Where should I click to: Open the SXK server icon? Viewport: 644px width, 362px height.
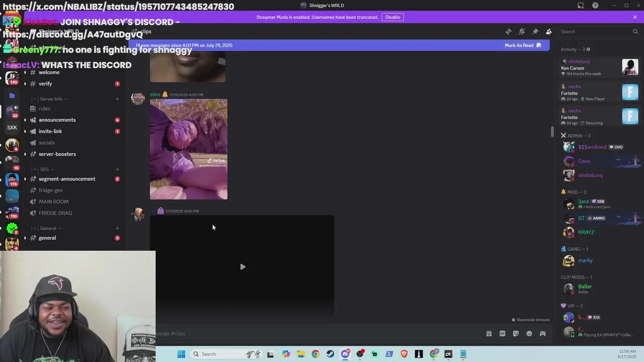pyautogui.click(x=12, y=128)
